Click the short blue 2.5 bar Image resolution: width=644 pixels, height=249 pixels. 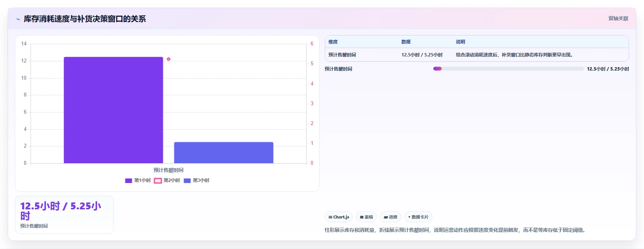tap(224, 153)
